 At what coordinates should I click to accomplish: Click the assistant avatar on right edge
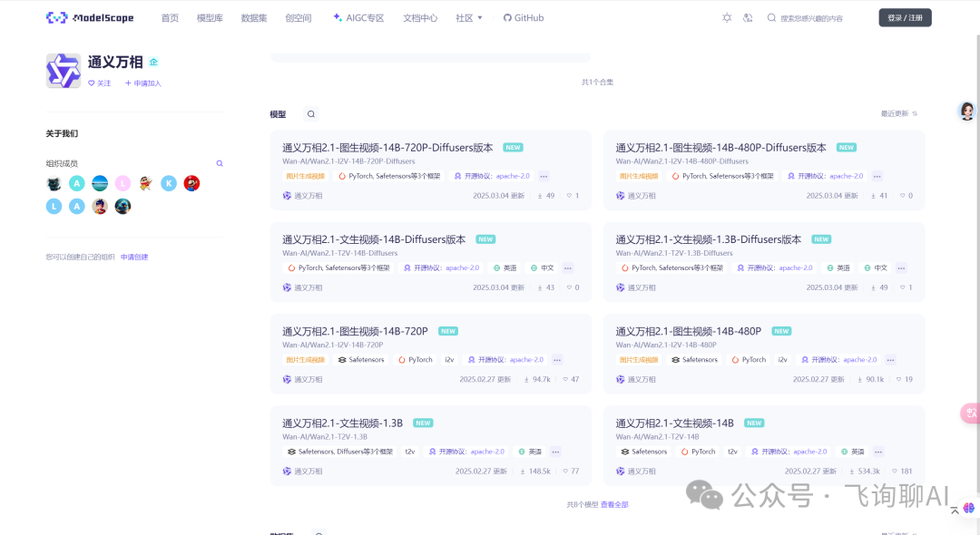(x=967, y=112)
